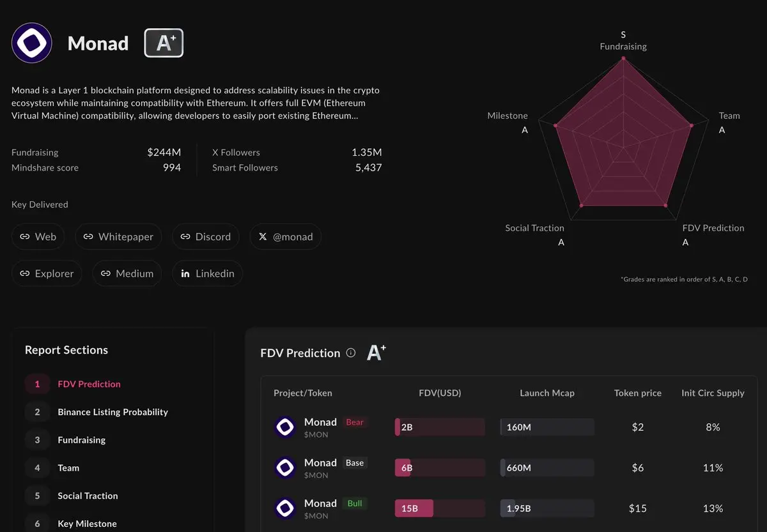The image size is (767, 532).
Task: Click the Monad project description paragraph
Action: [x=196, y=103]
